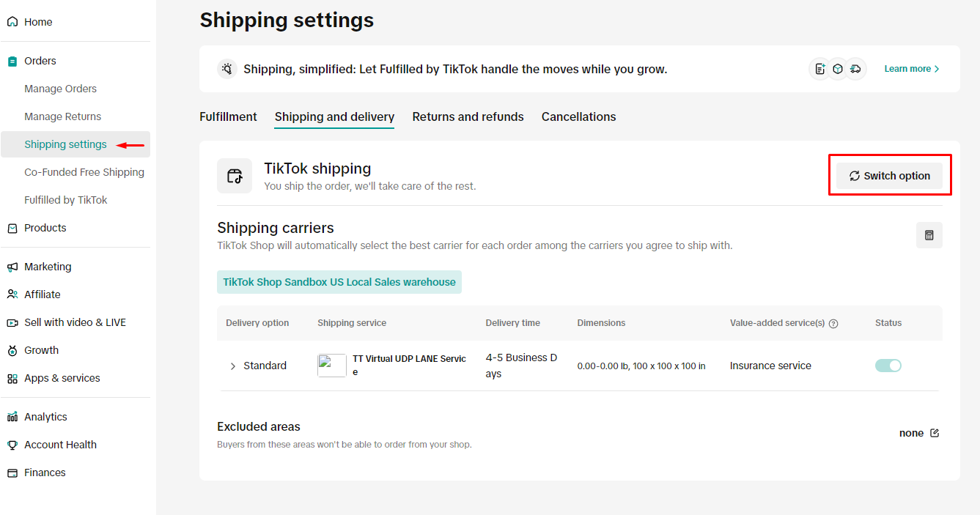Click the Insurance service cell
980x515 pixels.
coord(770,366)
